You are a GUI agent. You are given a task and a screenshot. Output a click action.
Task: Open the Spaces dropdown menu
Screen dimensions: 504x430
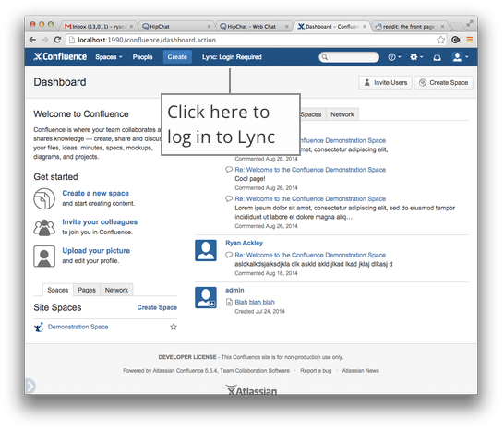click(109, 57)
